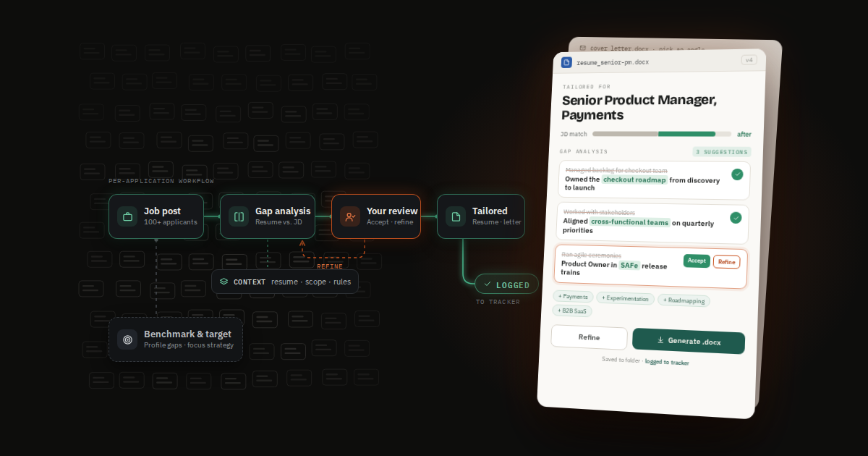868x456 pixels.
Task: Click the person-check icon on Your review
Action: click(x=350, y=216)
